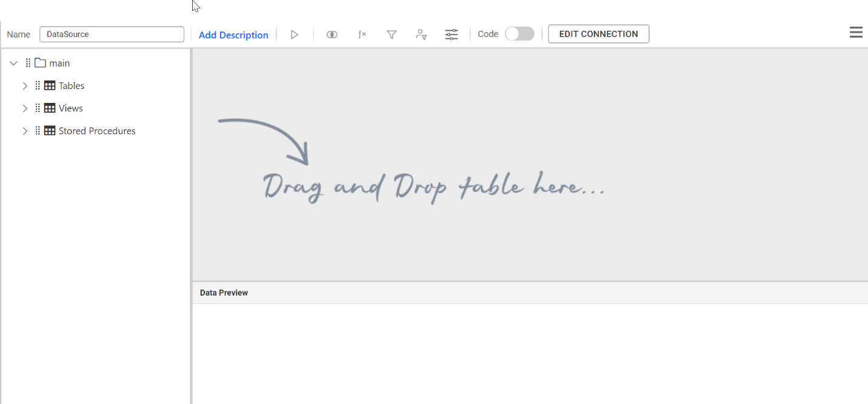Collapse the main schema node

point(13,63)
